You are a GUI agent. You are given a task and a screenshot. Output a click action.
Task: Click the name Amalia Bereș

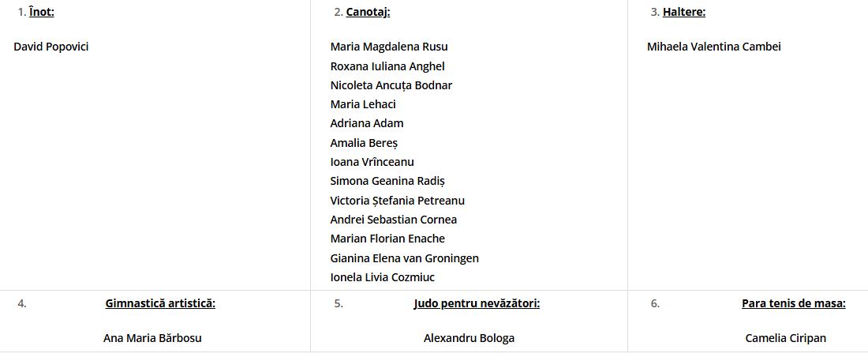click(x=365, y=143)
